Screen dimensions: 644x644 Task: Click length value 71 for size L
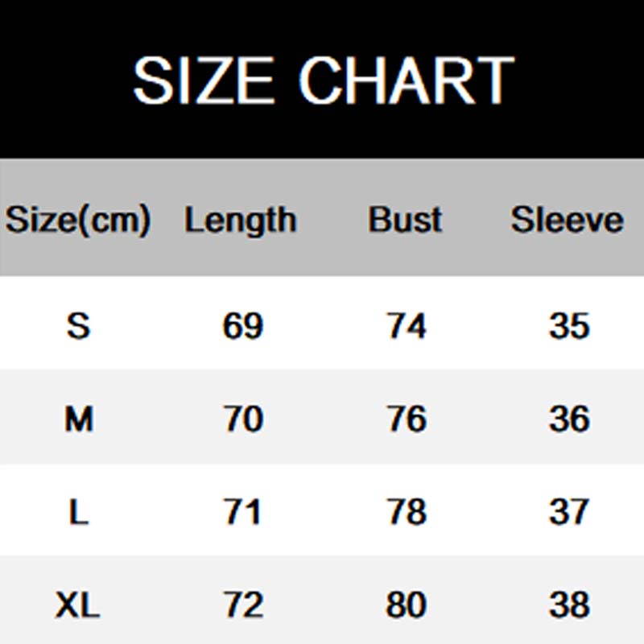click(x=242, y=512)
